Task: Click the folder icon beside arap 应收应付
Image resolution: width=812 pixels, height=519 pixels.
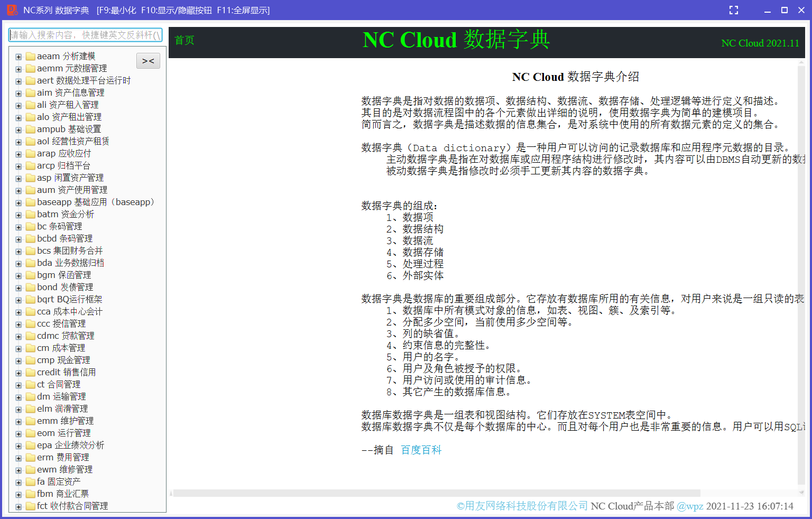Action: pyautogui.click(x=30, y=153)
